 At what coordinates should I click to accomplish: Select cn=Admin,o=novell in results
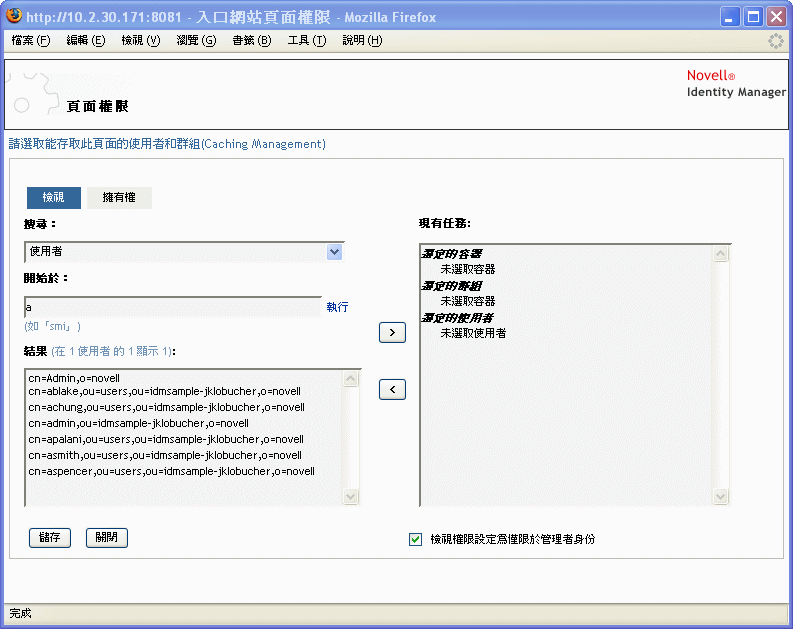pyautogui.click(x=74, y=378)
